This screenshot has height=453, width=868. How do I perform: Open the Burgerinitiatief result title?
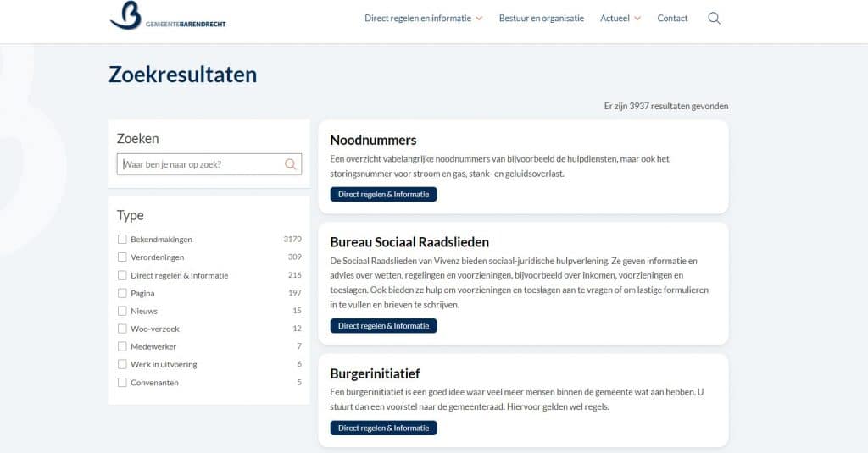[x=375, y=373]
